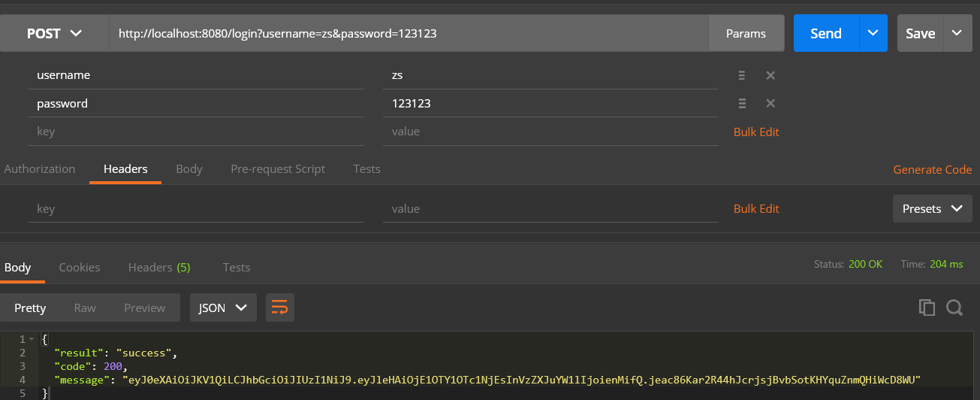Open the Pre-request Script tab

[x=278, y=169]
